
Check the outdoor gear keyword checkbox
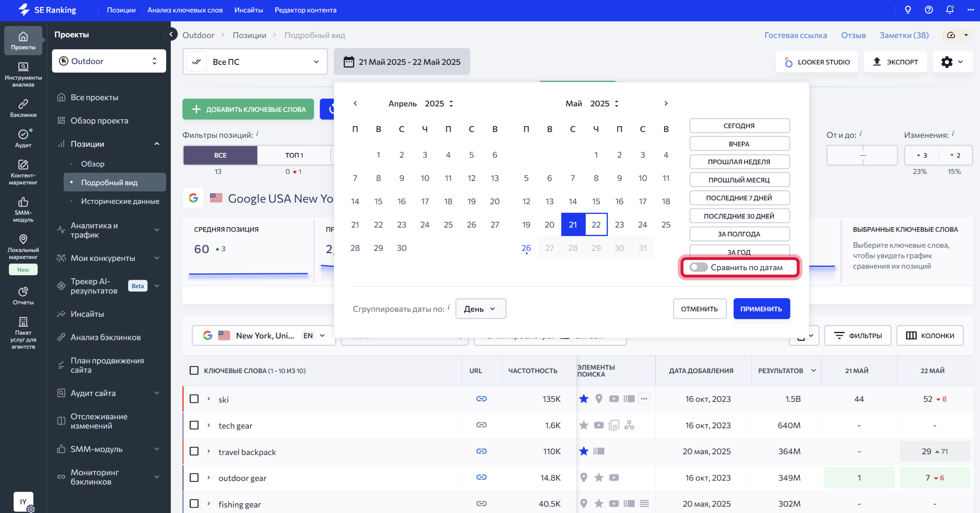pyautogui.click(x=194, y=478)
